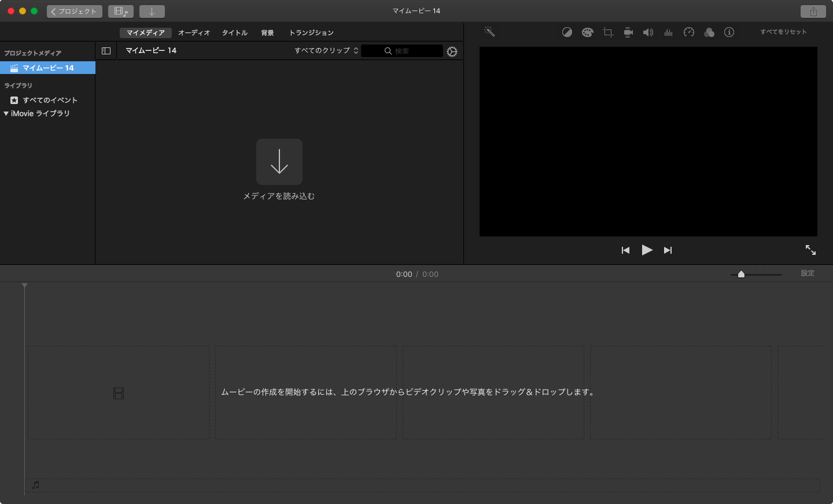This screenshot has width=833, height=504.
Task: Open the color balance adjustment
Action: [567, 32]
